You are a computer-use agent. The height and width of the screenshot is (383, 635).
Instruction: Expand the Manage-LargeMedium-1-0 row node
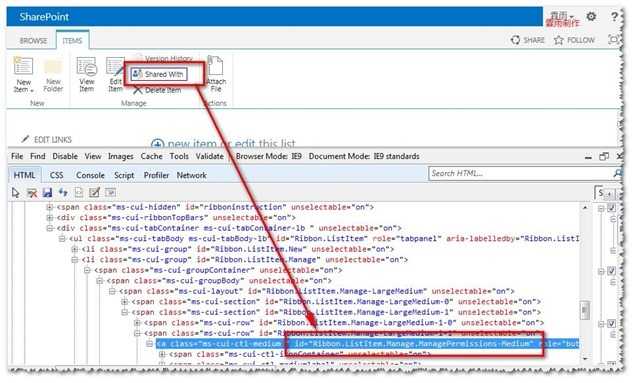pyautogui.click(x=138, y=323)
